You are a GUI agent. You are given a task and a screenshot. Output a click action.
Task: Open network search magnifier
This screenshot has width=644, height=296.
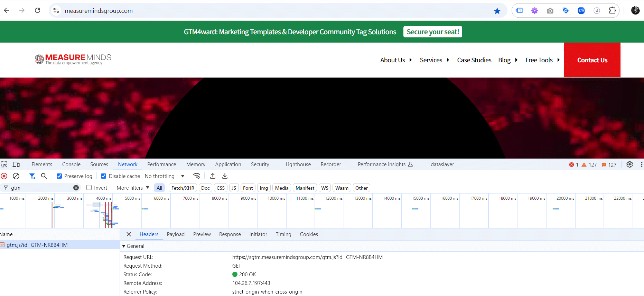click(44, 176)
